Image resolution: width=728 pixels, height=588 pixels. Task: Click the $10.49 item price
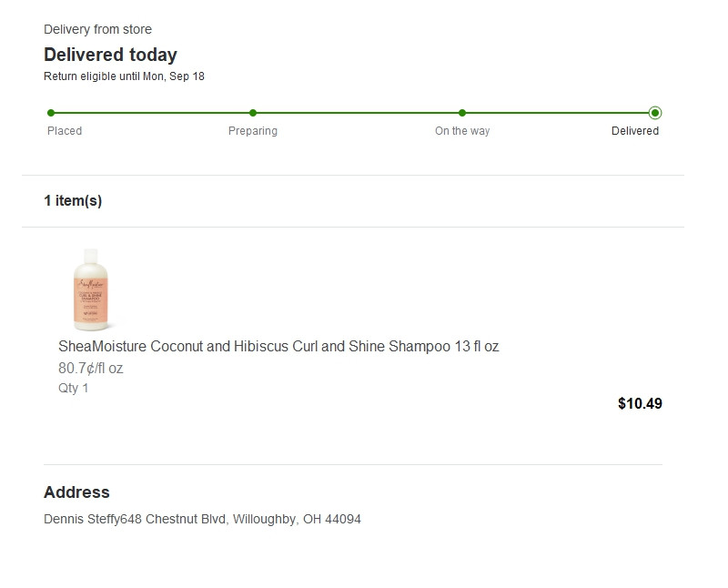tap(640, 403)
